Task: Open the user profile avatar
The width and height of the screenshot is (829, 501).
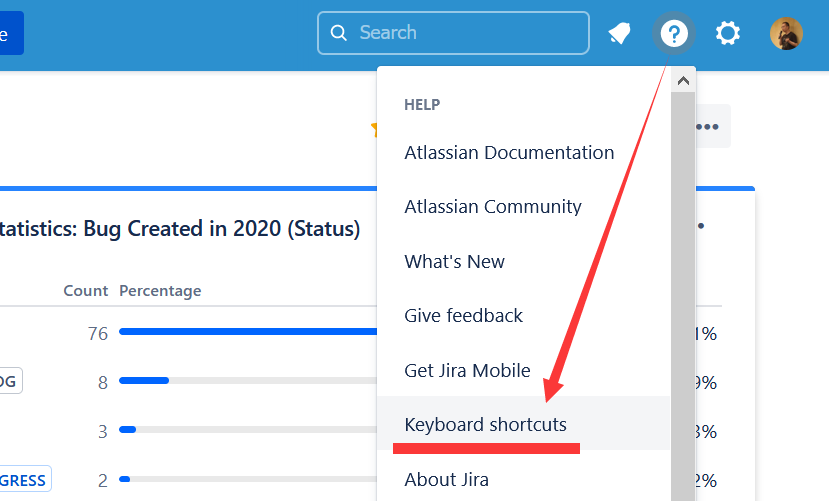Action: click(786, 33)
